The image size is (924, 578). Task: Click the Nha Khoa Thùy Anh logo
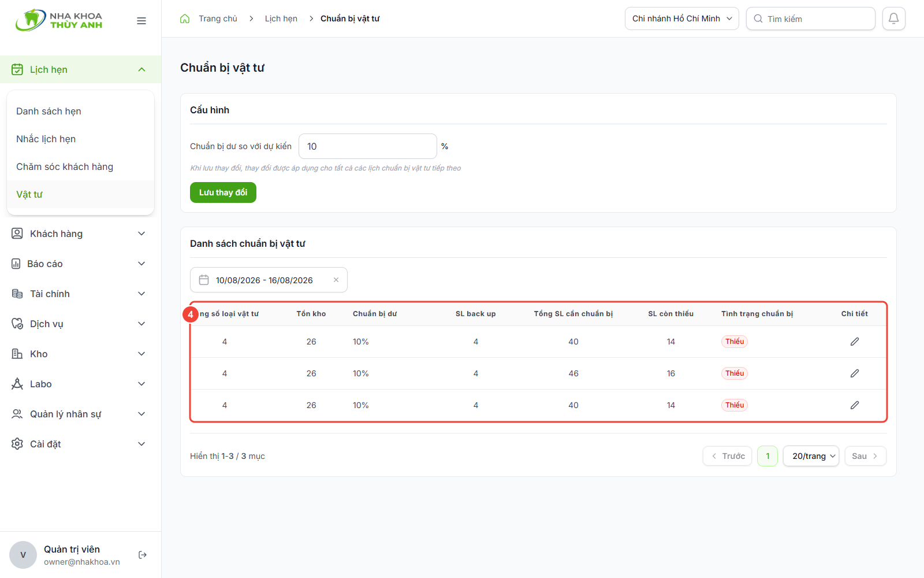[x=59, y=20]
